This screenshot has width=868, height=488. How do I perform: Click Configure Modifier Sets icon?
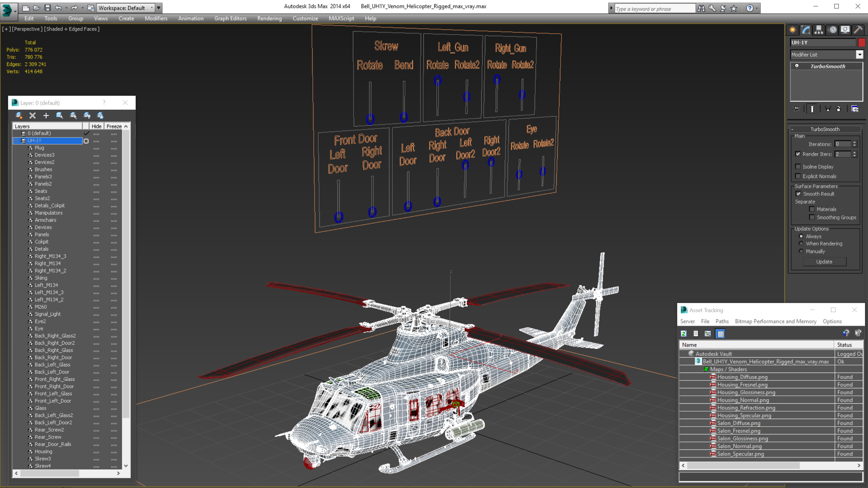(x=855, y=109)
